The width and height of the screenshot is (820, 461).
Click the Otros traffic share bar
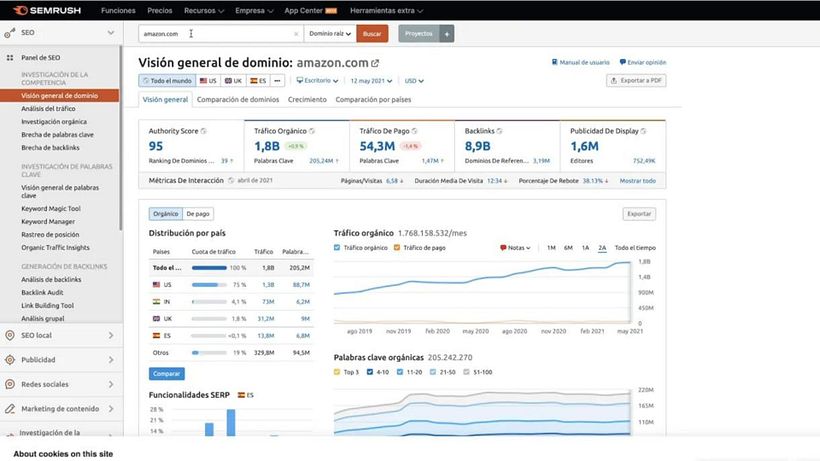tap(209, 353)
